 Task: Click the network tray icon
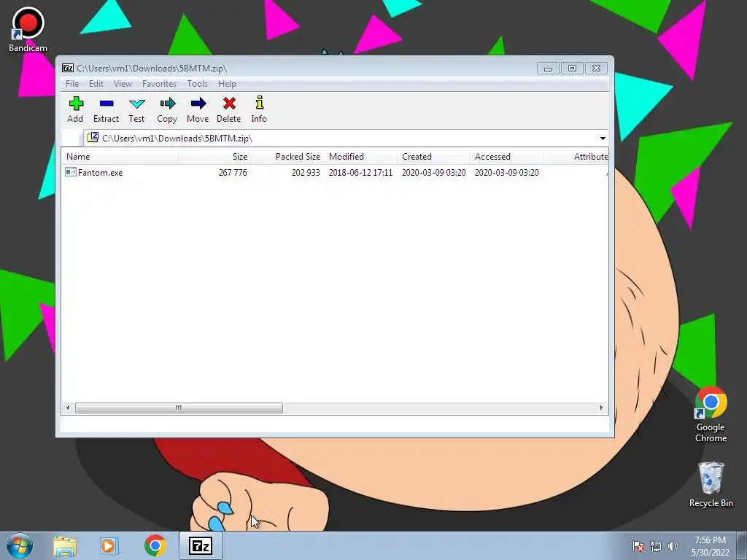pyautogui.click(x=656, y=546)
